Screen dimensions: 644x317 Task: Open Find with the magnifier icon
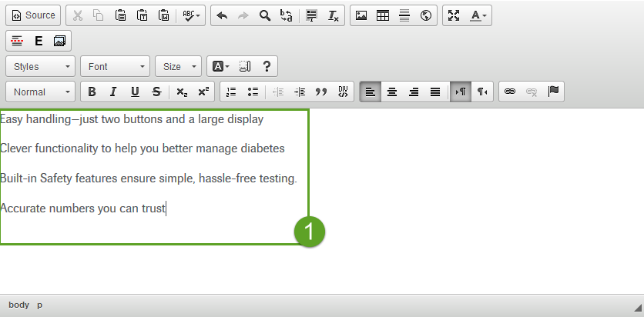click(265, 15)
